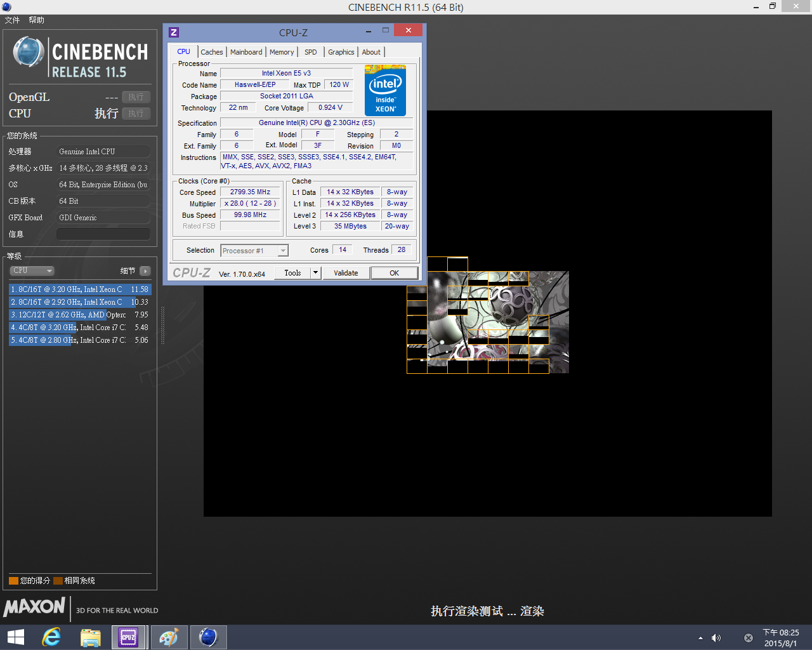Viewport: 812px width, 650px height.
Task: Select ranking row 1 8C/16T @ 3.20 GHz
Action: click(x=80, y=289)
